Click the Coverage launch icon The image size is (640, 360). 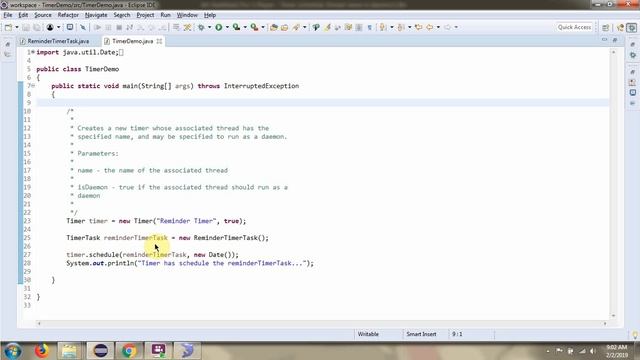point(236,27)
